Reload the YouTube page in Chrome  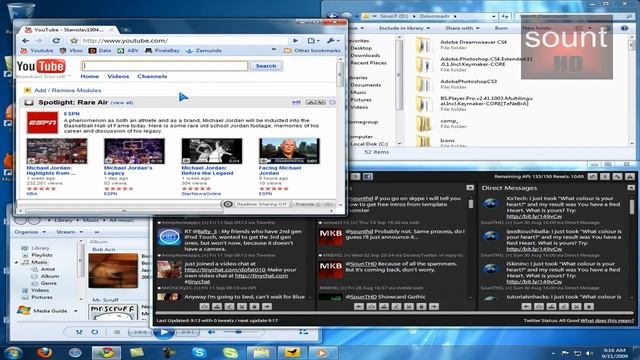click(x=56, y=41)
